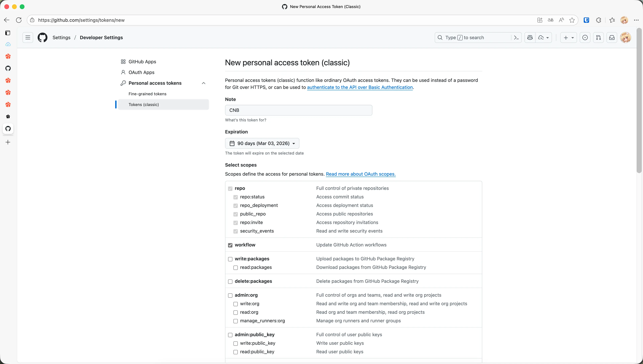This screenshot has height=364, width=643.
Task: Follow Read more about OAuth scopes link
Action: (361, 174)
